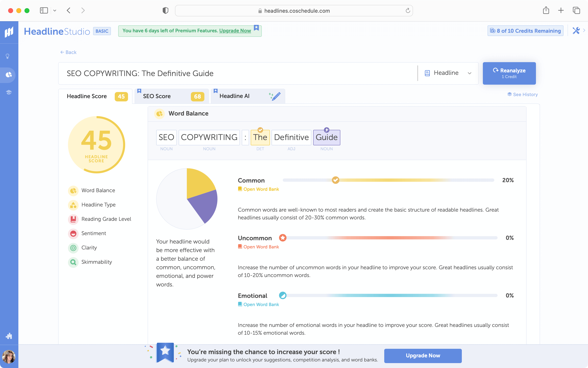Click the privacy shield icon
Image resolution: width=588 pixels, height=368 pixels.
point(165,10)
